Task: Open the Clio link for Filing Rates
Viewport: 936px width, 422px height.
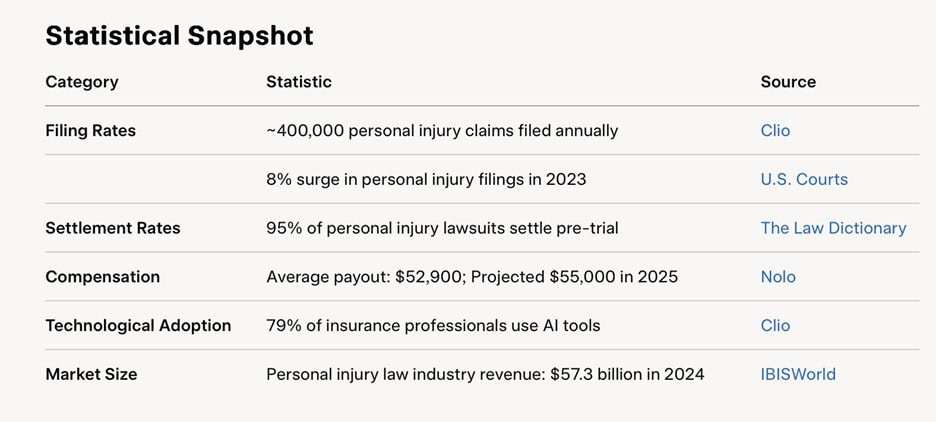Action: [775, 131]
